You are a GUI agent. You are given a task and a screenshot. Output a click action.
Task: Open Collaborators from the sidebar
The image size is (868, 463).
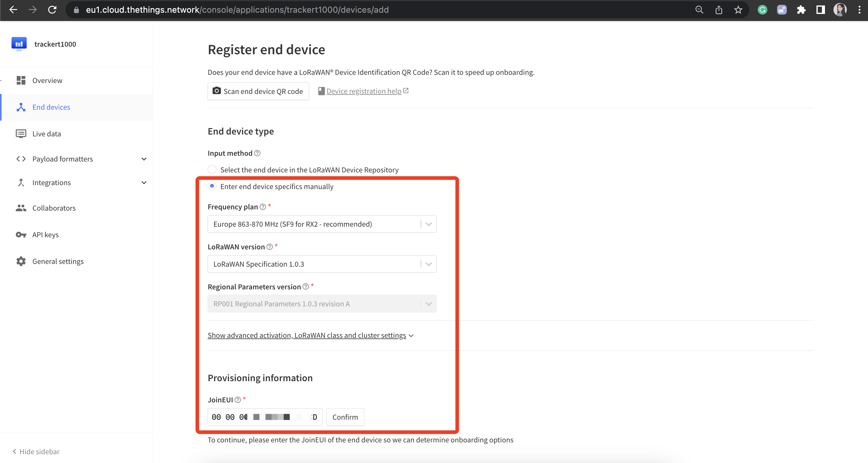click(54, 208)
